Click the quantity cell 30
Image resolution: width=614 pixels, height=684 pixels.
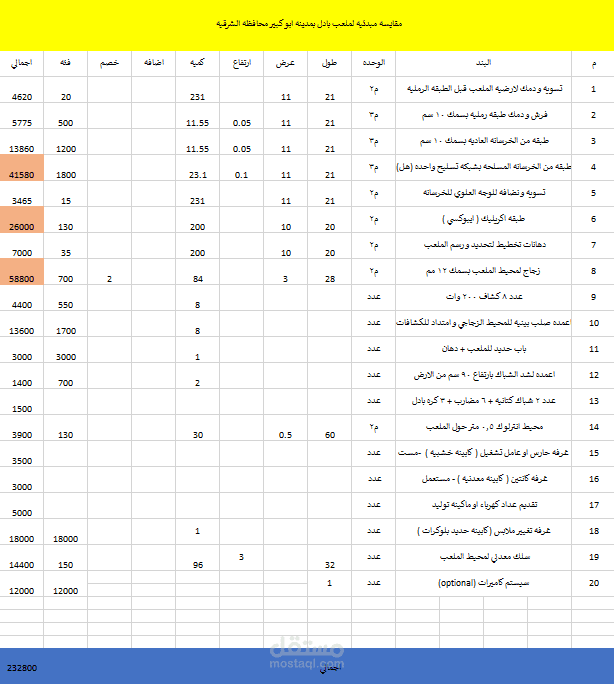pyautogui.click(x=198, y=428)
